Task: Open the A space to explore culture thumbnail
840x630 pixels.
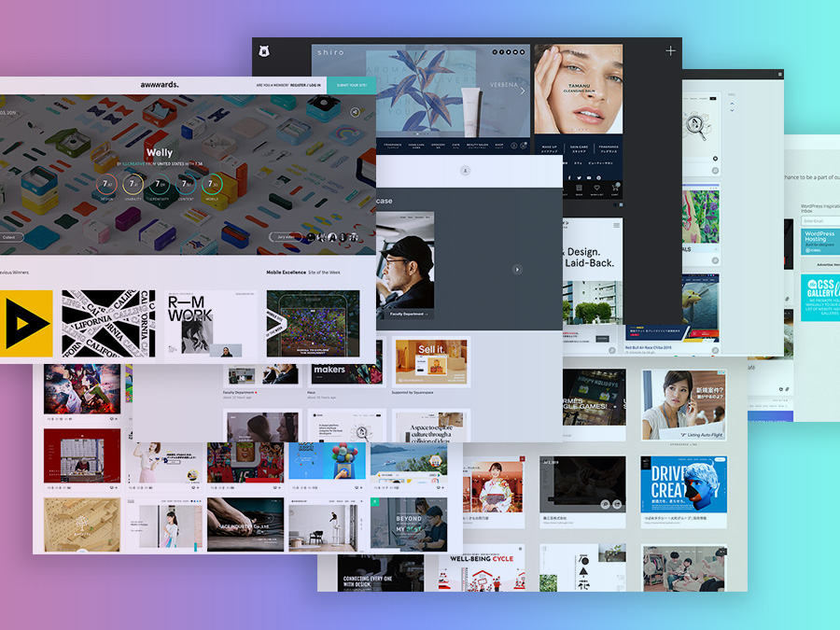Action: pos(430,427)
